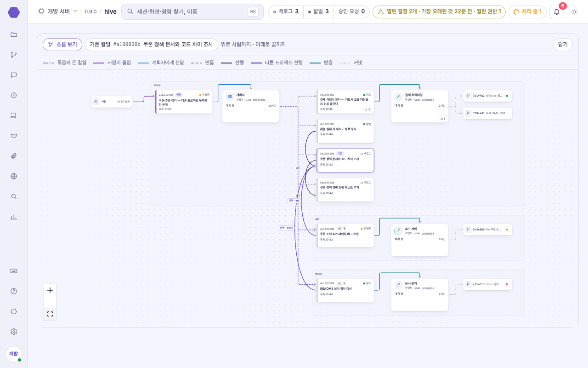Click the 기준 할일 #a100000b chip
Screen dimensions: 588x368
pyautogui.click(x=151, y=45)
